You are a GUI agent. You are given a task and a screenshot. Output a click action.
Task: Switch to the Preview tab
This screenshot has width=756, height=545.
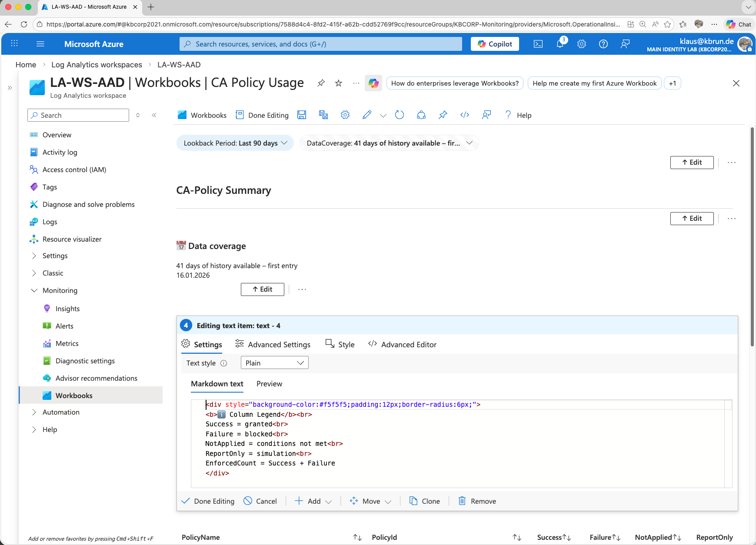click(x=269, y=384)
